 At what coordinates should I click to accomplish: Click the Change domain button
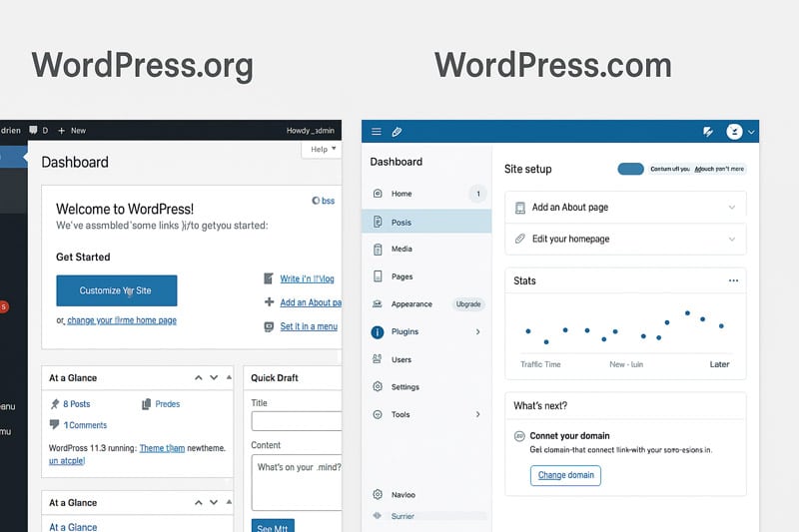[x=565, y=475]
